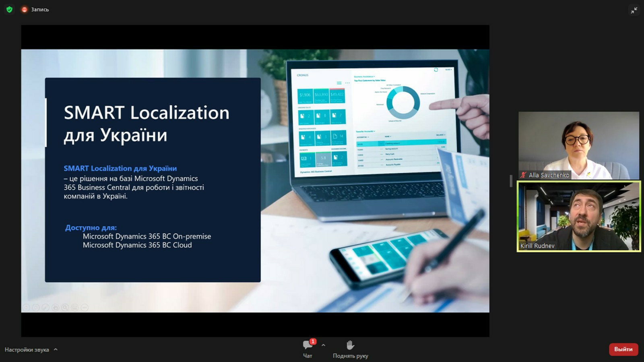Open the Чат chat panel
Screen dimensions: 644x362
point(308,349)
